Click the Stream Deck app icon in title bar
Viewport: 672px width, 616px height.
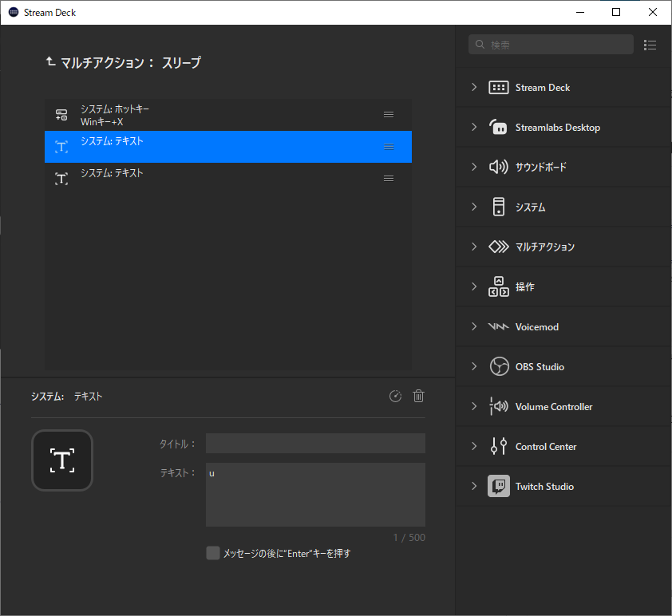[x=14, y=12]
